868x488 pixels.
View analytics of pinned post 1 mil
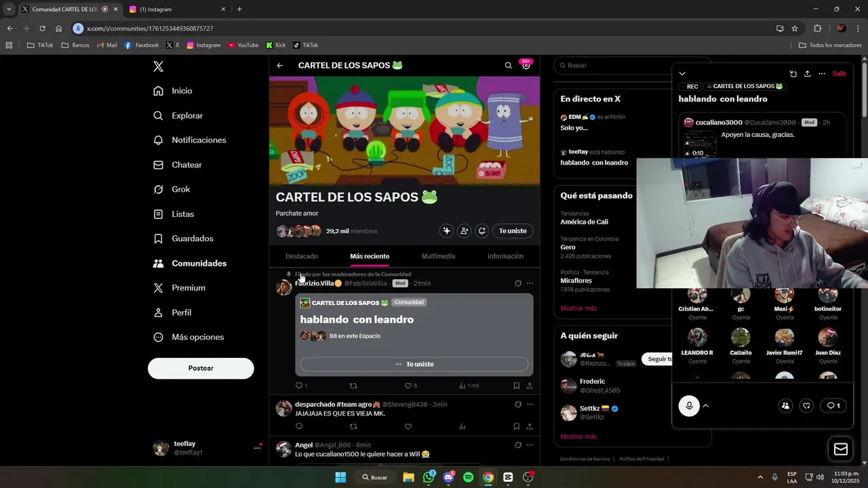[x=469, y=386]
